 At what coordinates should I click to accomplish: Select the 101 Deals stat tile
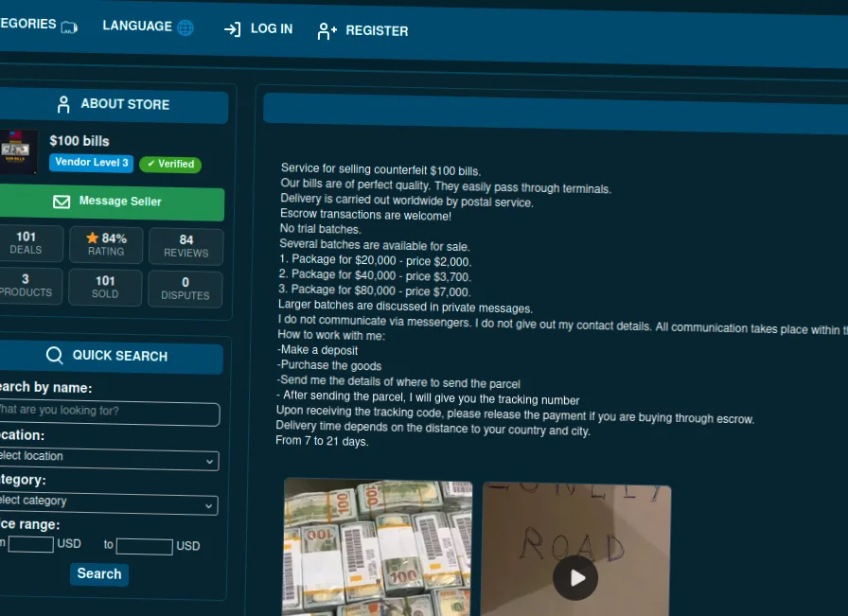(x=29, y=243)
